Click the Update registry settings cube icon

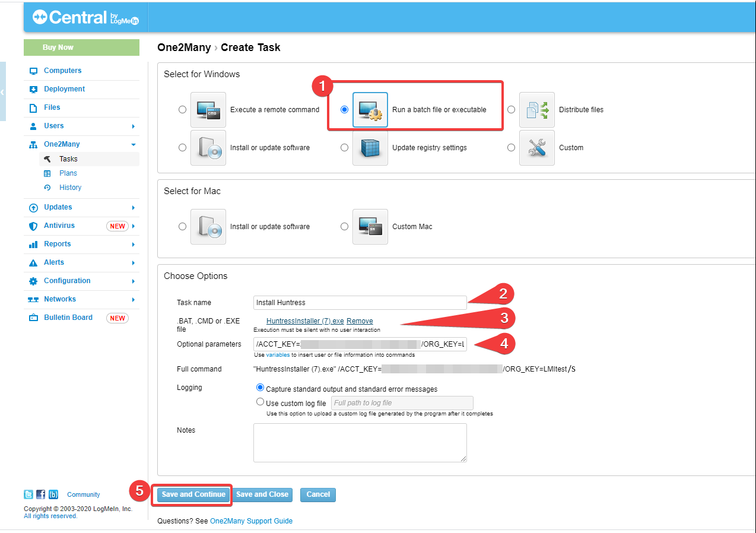pyautogui.click(x=370, y=148)
